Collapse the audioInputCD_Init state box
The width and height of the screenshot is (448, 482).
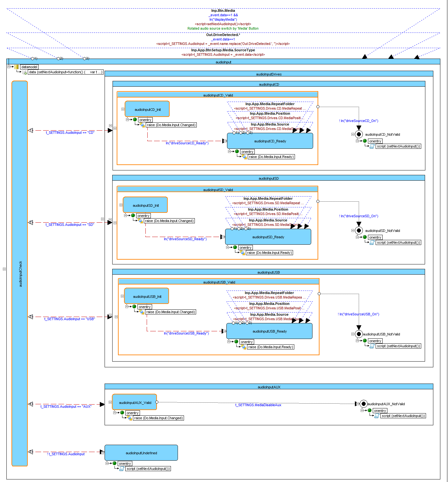(x=123, y=109)
